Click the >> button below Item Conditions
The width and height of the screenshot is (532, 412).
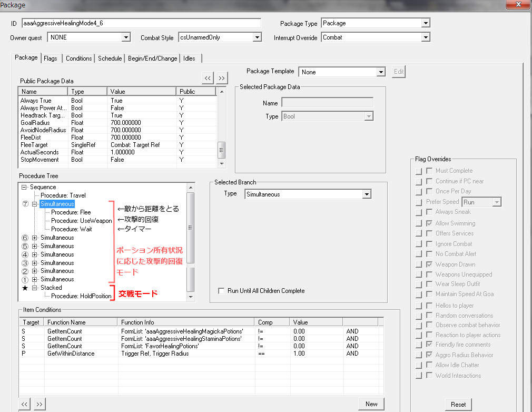click(40, 404)
